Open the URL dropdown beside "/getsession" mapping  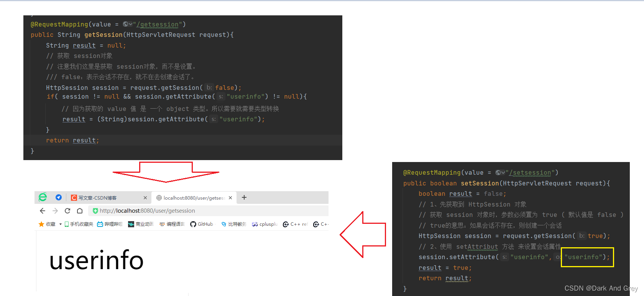point(128,24)
